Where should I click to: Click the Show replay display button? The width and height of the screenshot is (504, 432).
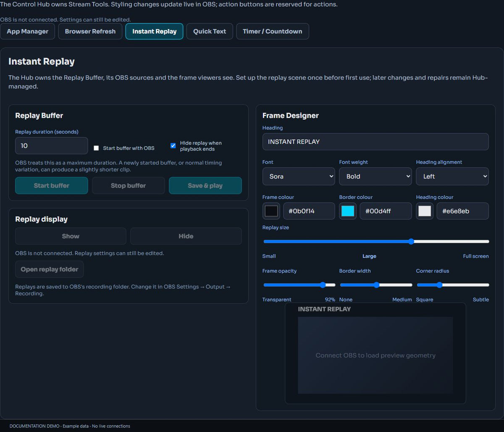coord(71,236)
